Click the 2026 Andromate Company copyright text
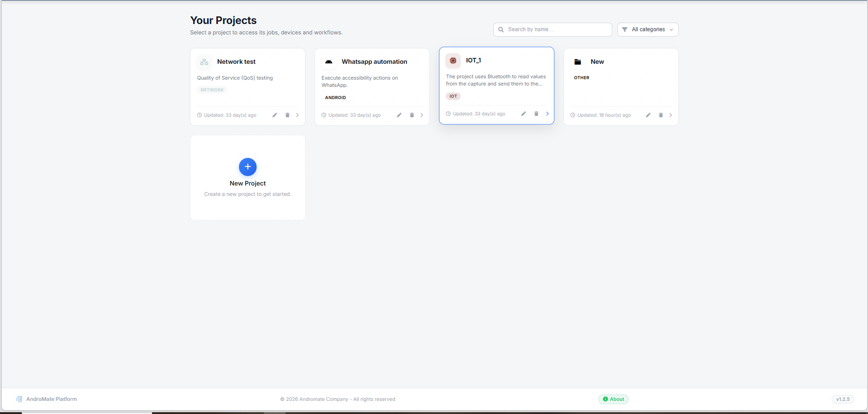This screenshot has width=868, height=414. pos(338,399)
